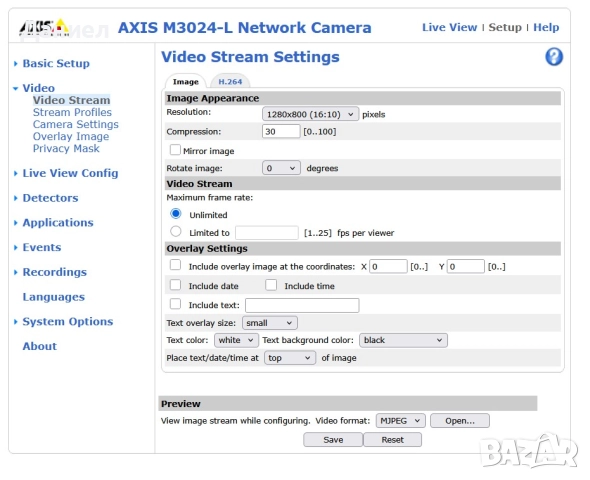Screen dimensions: 590x480
Task: Open the Help link in header
Action: pos(546,27)
